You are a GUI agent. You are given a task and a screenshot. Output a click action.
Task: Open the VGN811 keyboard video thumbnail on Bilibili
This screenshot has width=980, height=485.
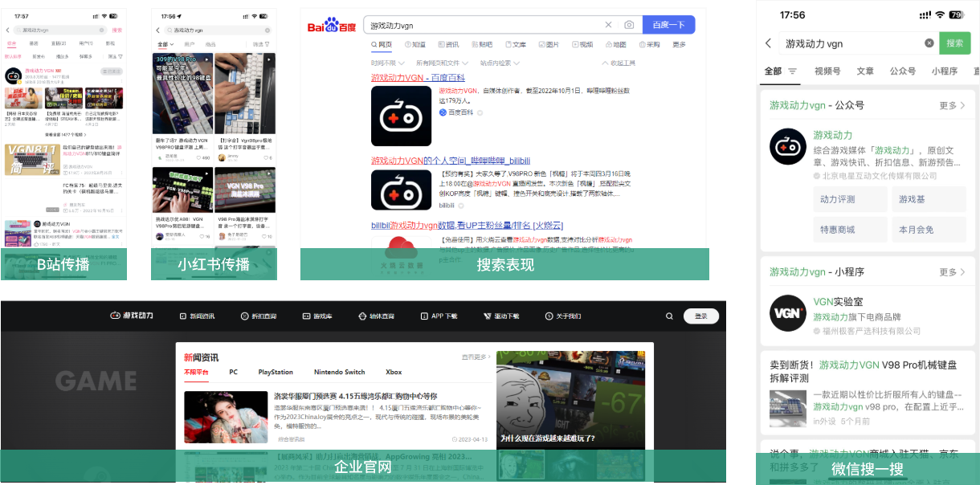tap(31, 159)
